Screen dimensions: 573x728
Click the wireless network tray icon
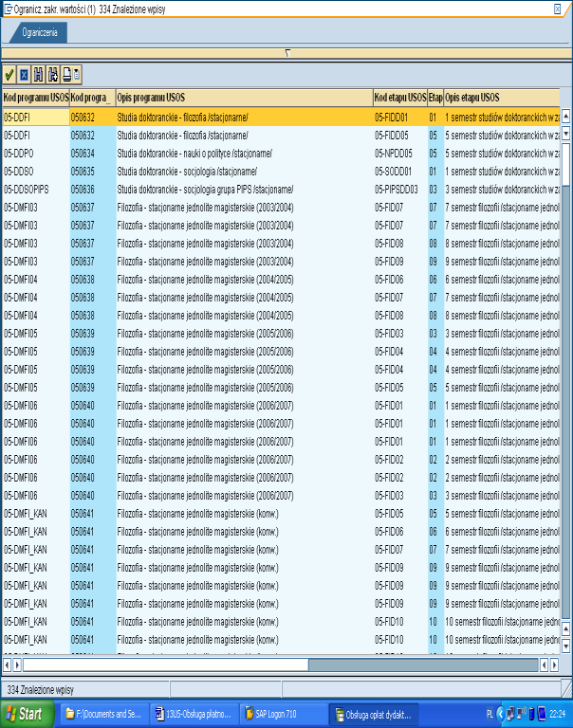pos(522,713)
